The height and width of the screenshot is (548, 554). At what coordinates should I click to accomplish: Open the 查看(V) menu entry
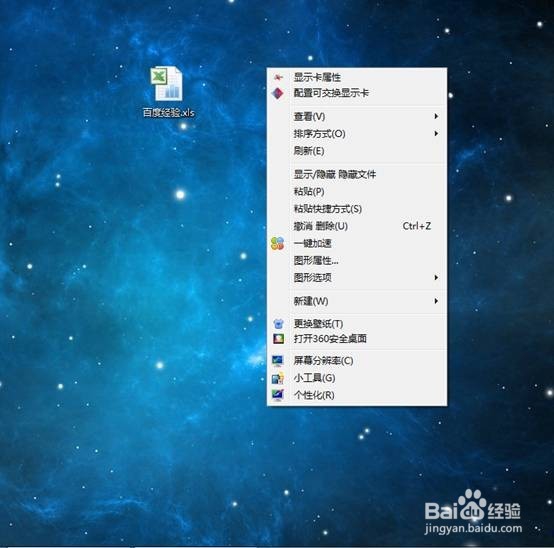pos(357,116)
